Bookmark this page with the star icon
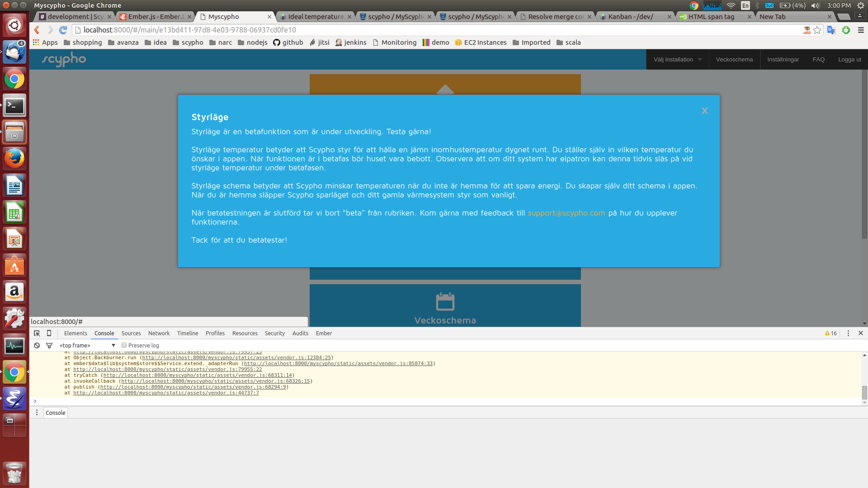868x488 pixels. (817, 30)
